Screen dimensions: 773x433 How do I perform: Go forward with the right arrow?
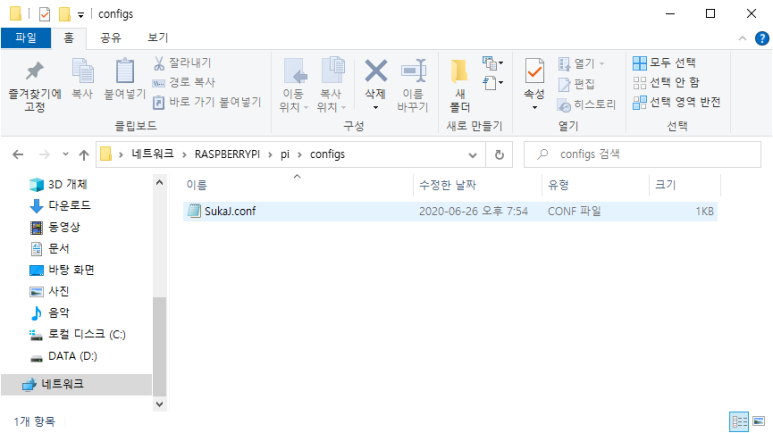(x=44, y=155)
